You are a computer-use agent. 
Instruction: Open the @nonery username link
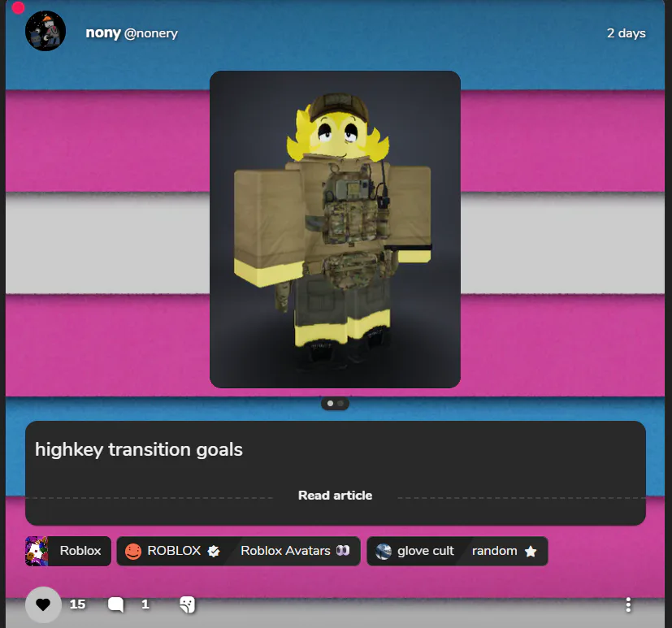[151, 33]
